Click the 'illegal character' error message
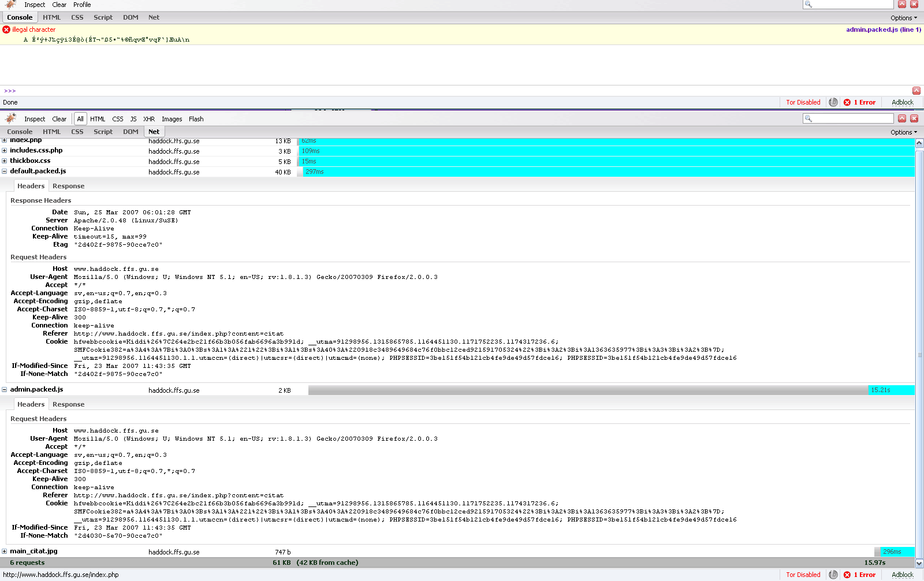Image resolution: width=924 pixels, height=581 pixels. (34, 29)
